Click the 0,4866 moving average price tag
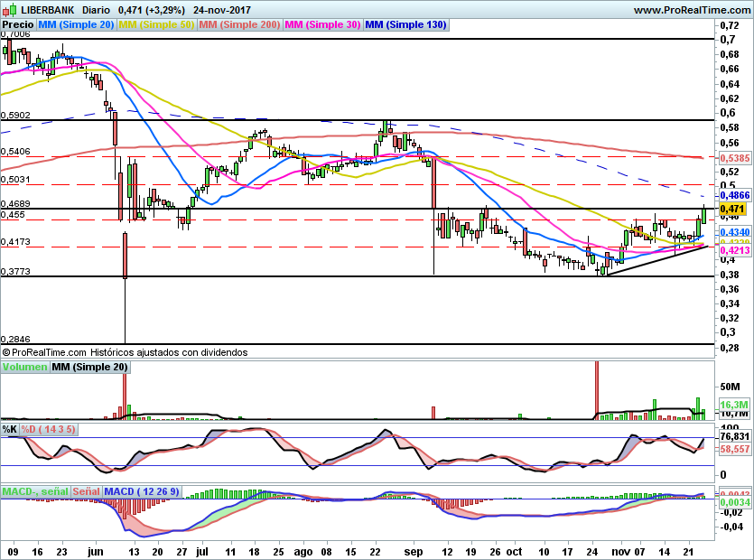Screen dimensions: 754x560 pyautogui.click(x=735, y=195)
